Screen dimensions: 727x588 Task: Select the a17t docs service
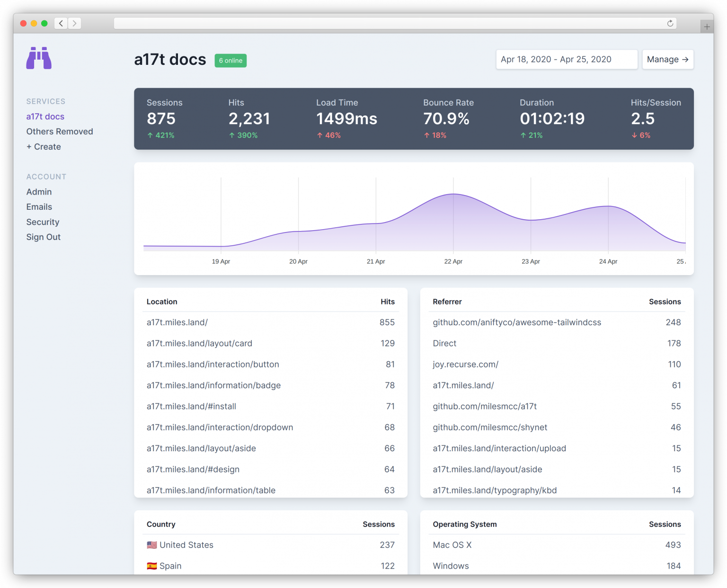45,116
